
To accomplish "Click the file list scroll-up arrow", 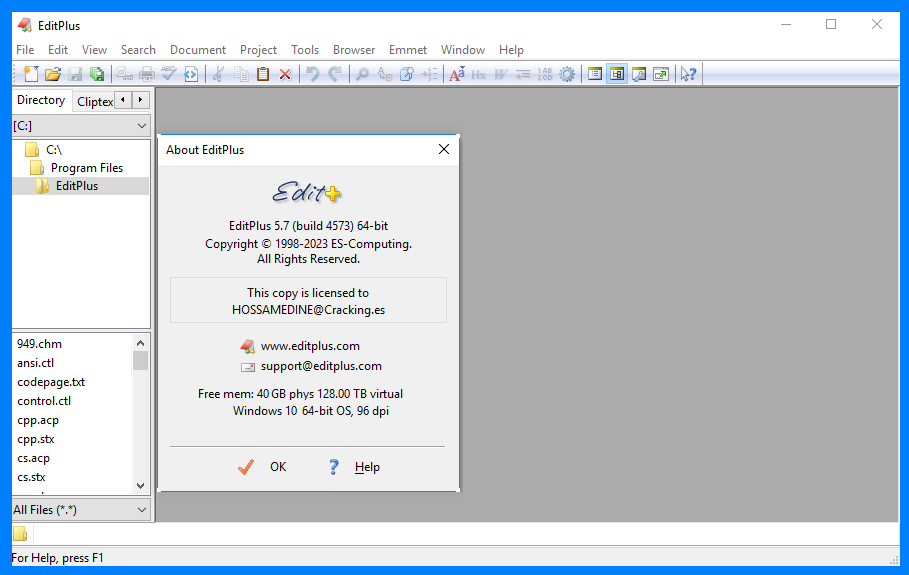I will [140, 343].
